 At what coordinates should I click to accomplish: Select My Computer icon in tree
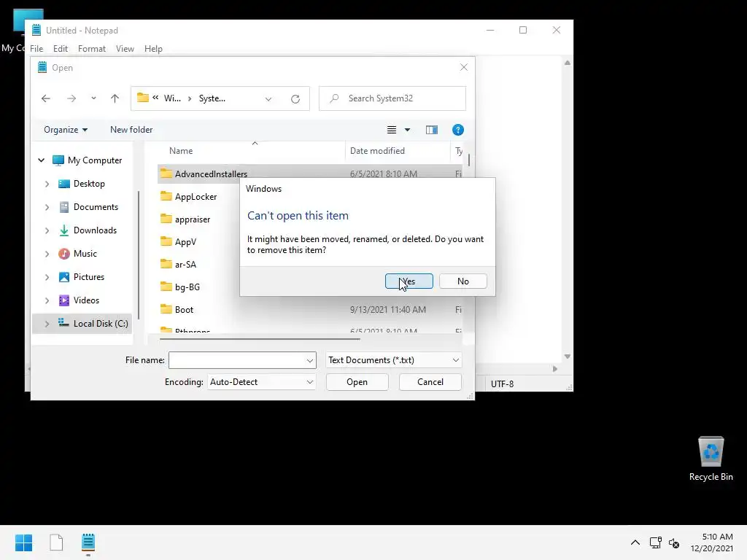[58, 160]
